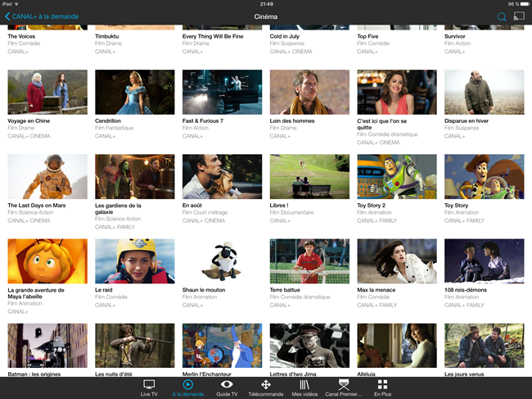Click the En août title text
532x399 pixels.
click(x=192, y=206)
